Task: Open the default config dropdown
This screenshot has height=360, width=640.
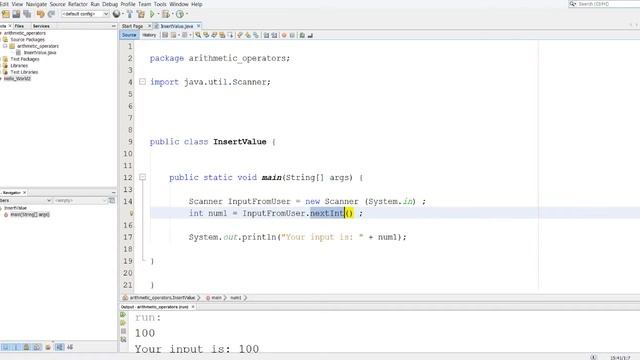Action: tap(85, 14)
